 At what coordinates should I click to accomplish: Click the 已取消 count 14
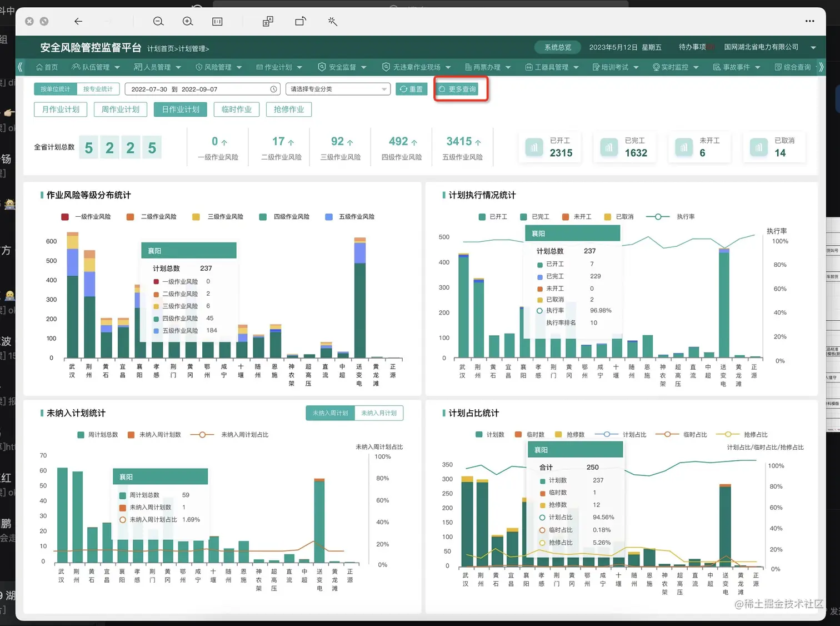click(x=780, y=153)
